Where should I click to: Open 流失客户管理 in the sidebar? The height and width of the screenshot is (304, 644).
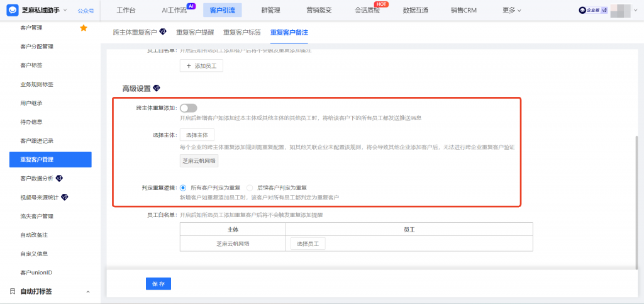[x=36, y=216]
